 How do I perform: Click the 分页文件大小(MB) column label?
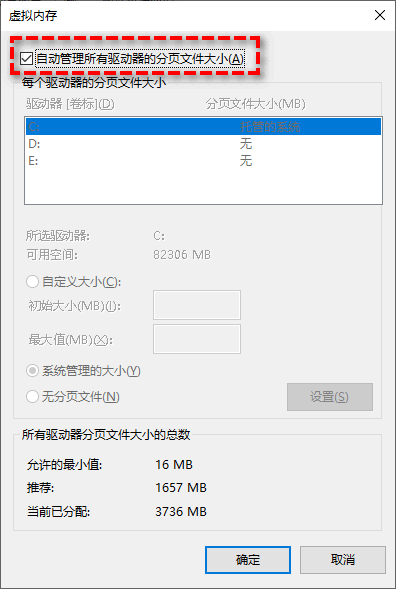pyautogui.click(x=255, y=104)
